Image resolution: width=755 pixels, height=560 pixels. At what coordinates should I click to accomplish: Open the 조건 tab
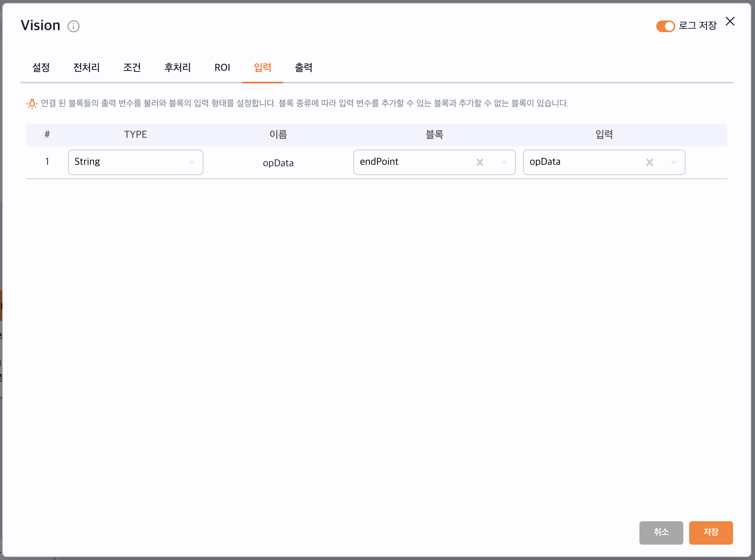132,67
